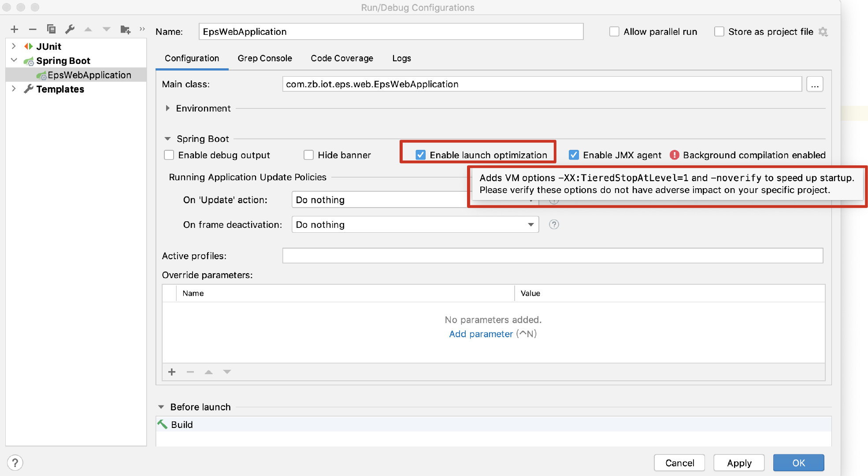Open the On frame deactivation dropdown
This screenshot has height=476, width=868.
tap(415, 225)
